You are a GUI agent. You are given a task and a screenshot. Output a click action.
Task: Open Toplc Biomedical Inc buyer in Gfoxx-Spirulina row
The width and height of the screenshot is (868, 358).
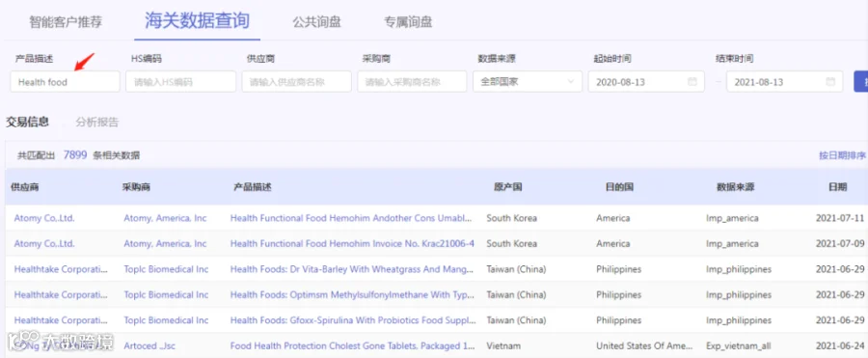click(x=166, y=320)
